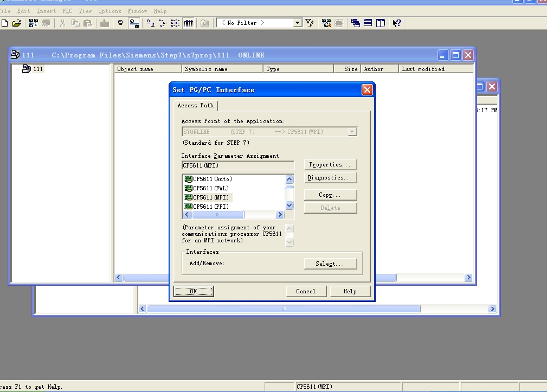Click the Download toolbar icon
Viewport: 547px width, 392px height.
(x=104, y=23)
